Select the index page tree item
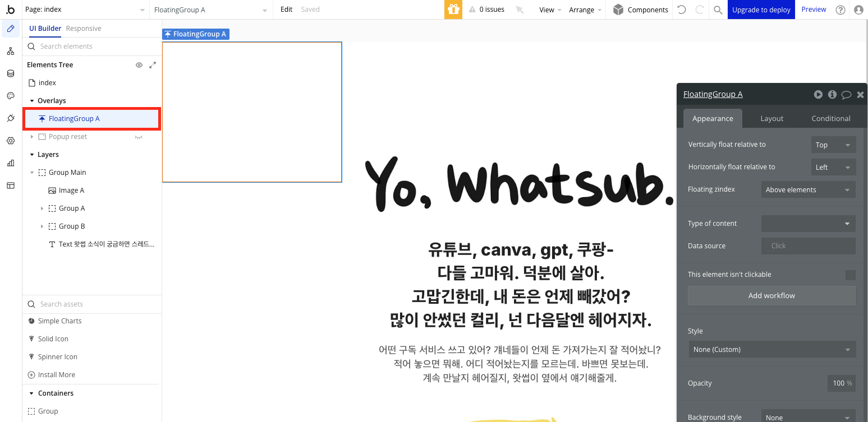Screen dimensions: 868x422 click(x=47, y=83)
